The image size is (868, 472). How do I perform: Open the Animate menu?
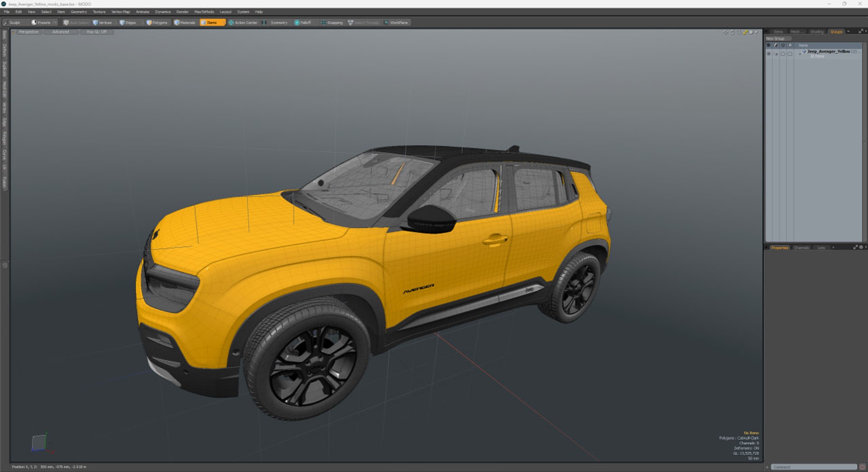[142, 12]
